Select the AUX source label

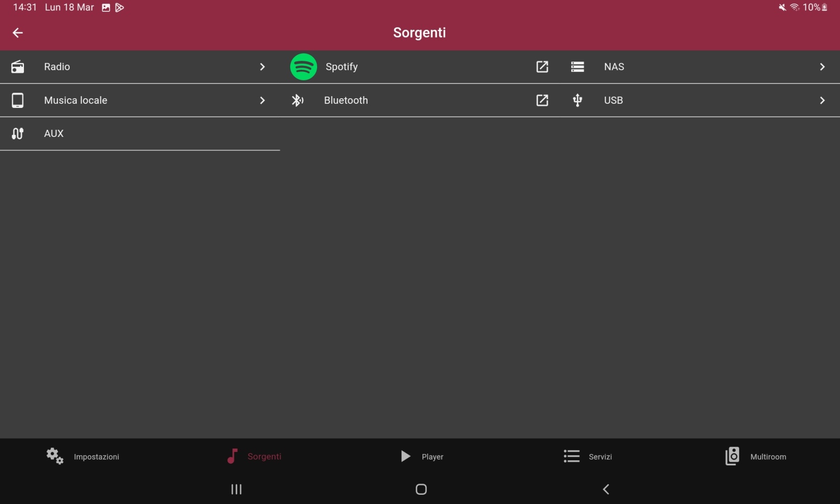(x=54, y=133)
